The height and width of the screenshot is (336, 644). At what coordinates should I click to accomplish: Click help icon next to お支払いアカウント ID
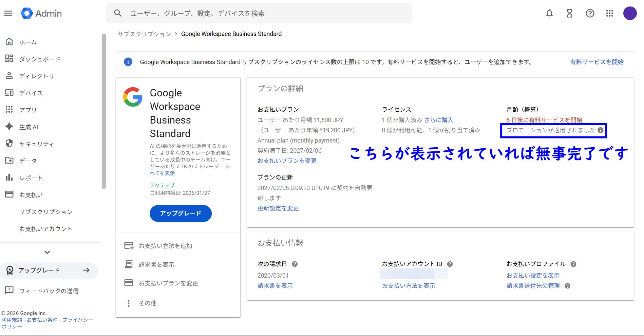[450, 264]
